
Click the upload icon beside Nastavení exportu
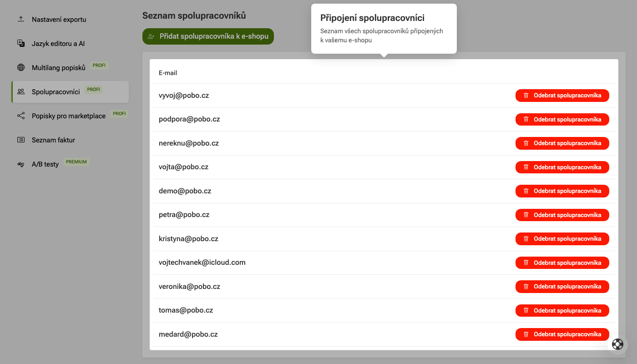coord(21,20)
